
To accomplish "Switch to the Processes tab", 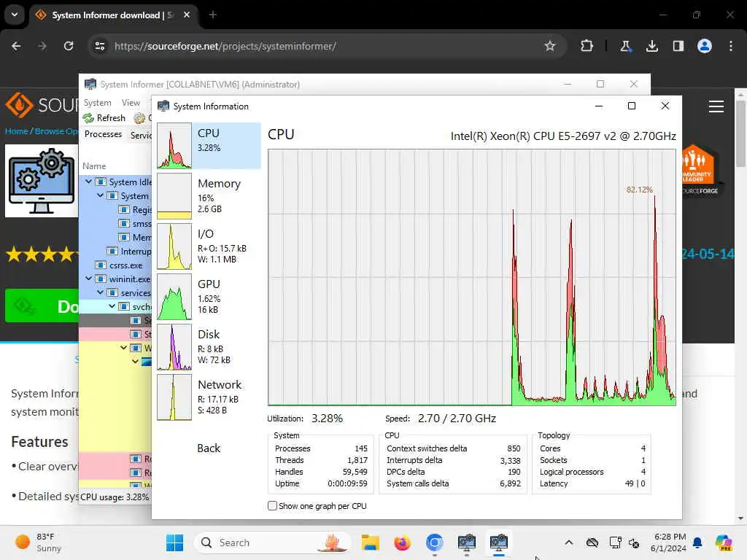I will [103, 134].
